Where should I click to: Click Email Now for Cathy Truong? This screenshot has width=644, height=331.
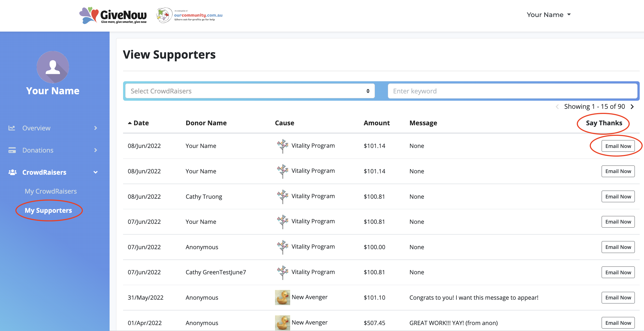pos(618,197)
